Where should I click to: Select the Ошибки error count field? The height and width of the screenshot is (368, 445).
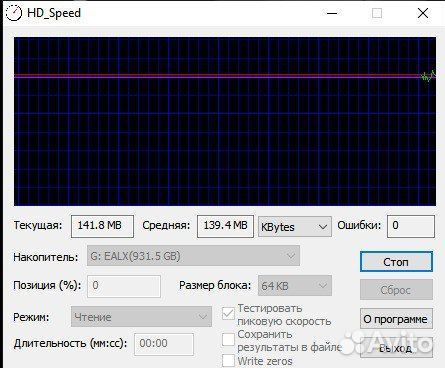click(411, 226)
